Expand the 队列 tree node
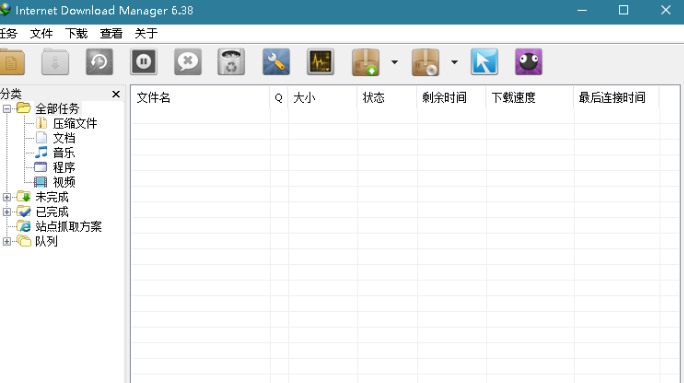Image resolution: width=684 pixels, height=383 pixels. click(7, 241)
